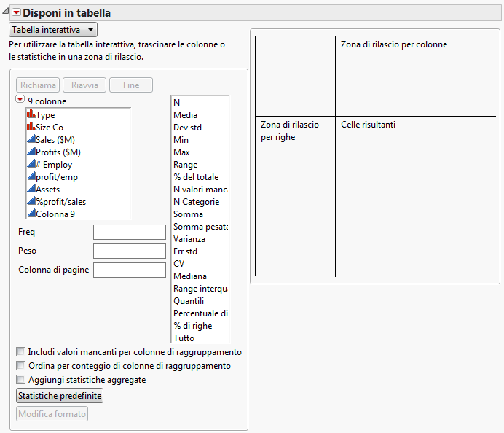Viewport: 504px width, 433px height.
Task: Click the continuous icon beside Assets
Action: [x=31, y=189]
